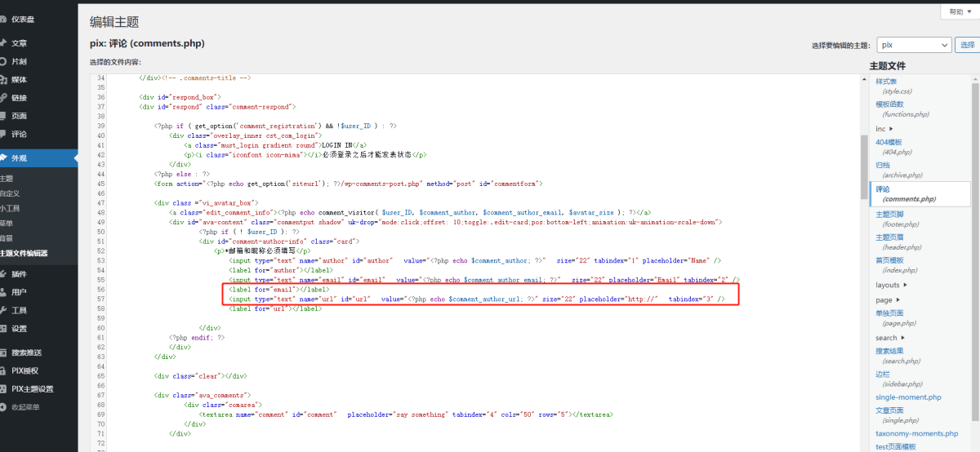Open the 工具 tools wrench icon
The height and width of the screenshot is (452, 980).
click(4, 311)
